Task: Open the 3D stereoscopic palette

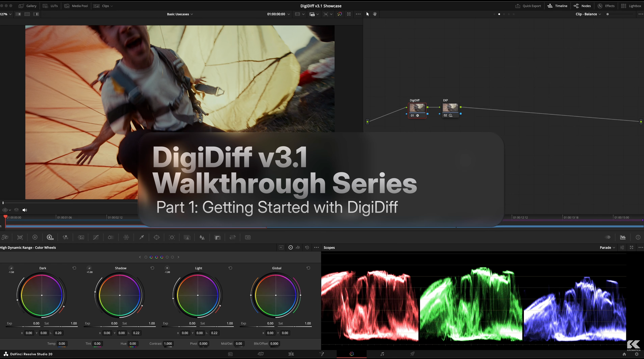Action: [x=248, y=237]
